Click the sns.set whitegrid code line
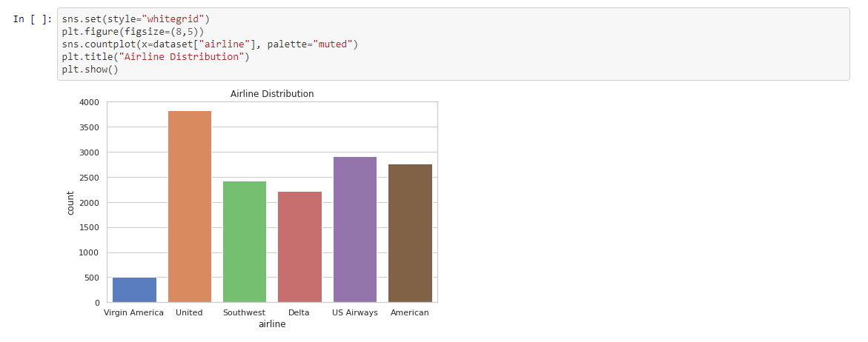The image size is (868, 342). pyautogui.click(x=136, y=19)
